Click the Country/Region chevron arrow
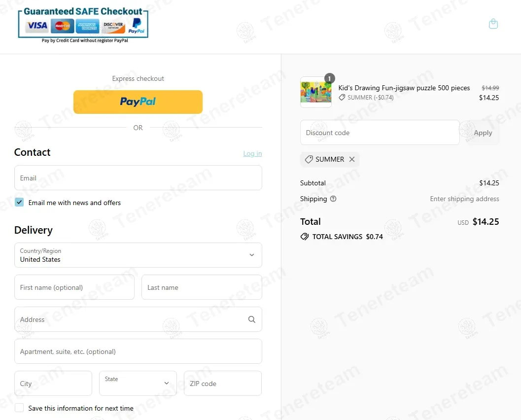 click(x=252, y=255)
